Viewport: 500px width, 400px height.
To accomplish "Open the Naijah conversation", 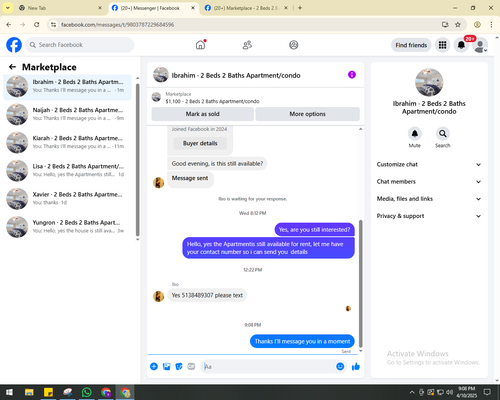I will tap(68, 114).
